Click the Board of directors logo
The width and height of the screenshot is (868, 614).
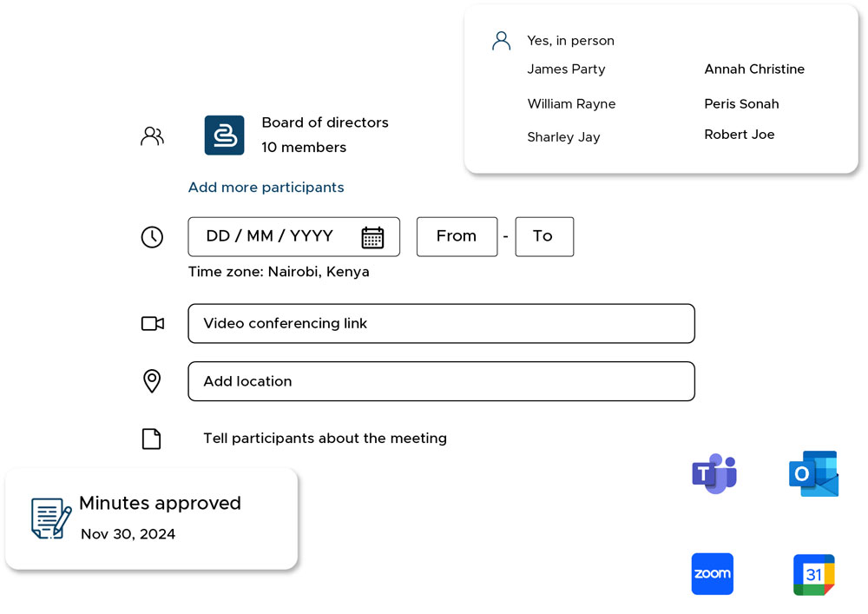point(224,135)
